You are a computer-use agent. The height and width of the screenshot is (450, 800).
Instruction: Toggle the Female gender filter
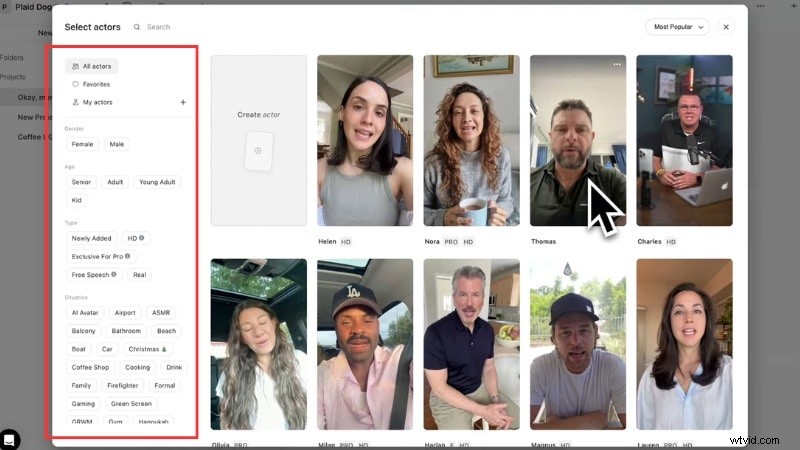[x=82, y=144]
